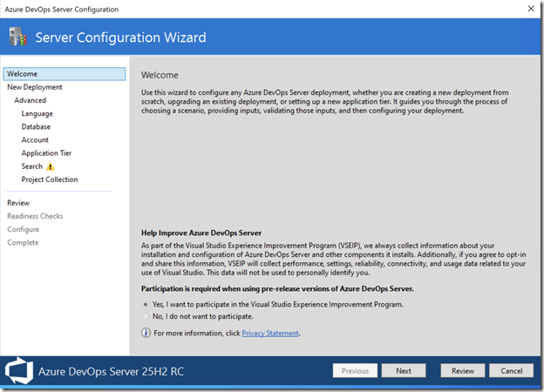Click the info icon beside the Privacy Statement text
The image size is (544, 392).
pyautogui.click(x=146, y=333)
